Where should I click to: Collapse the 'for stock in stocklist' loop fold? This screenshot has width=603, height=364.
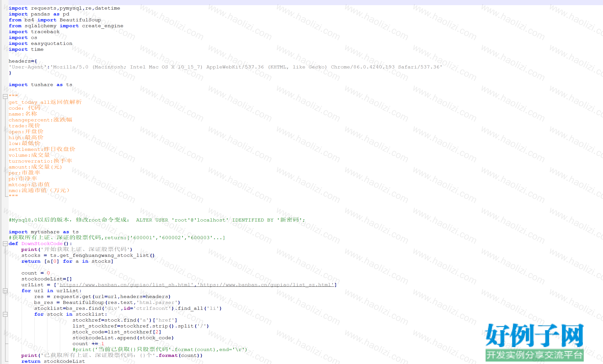pyautogui.click(x=5, y=314)
